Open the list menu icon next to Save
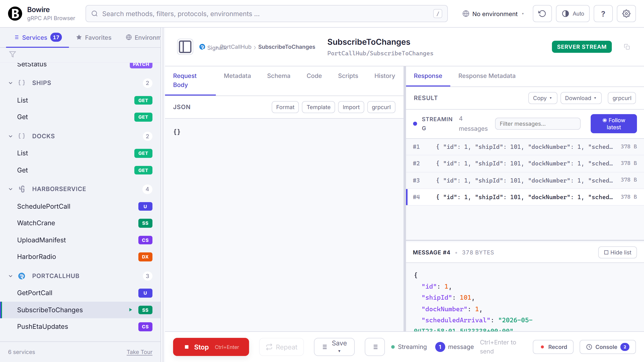The image size is (644, 362). tap(375, 347)
